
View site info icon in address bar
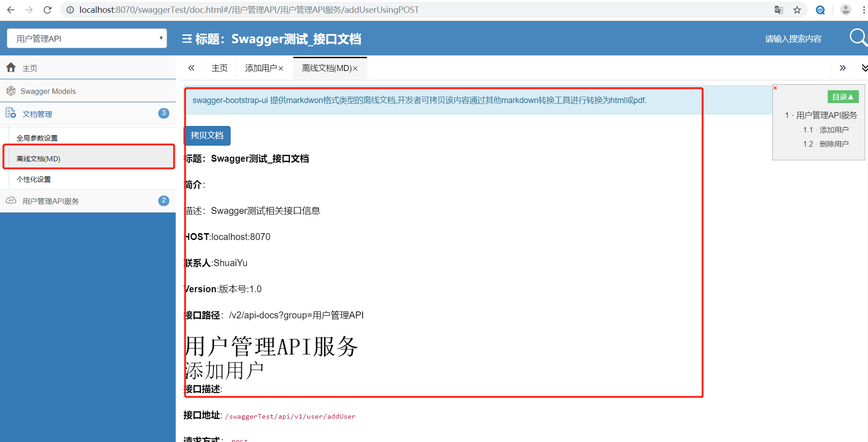(70, 10)
